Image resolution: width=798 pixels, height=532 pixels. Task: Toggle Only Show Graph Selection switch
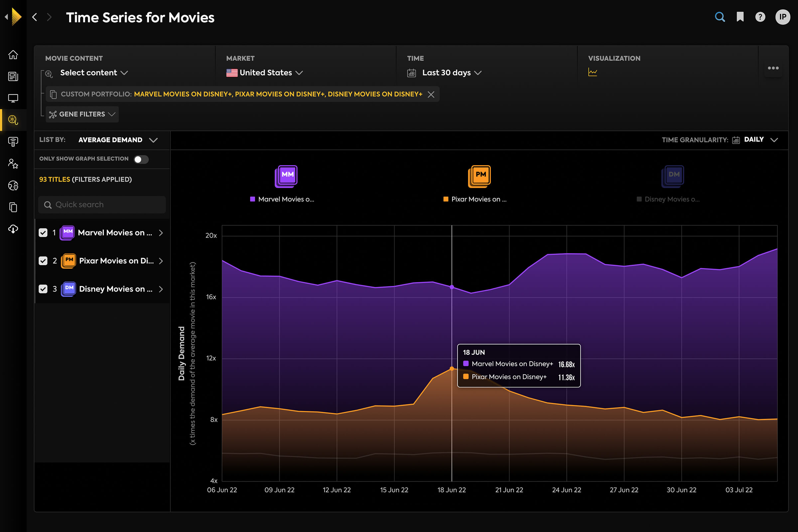141,159
